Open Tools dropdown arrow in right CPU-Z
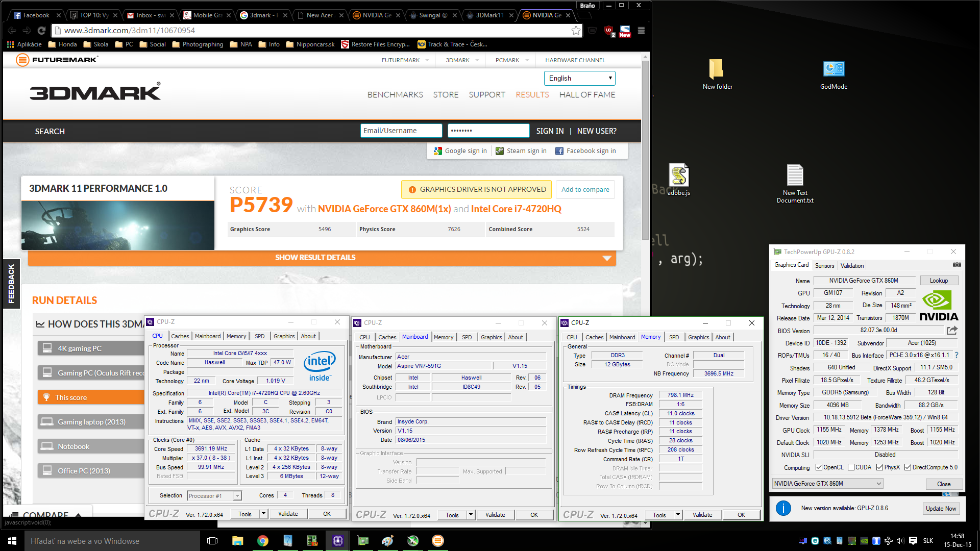This screenshot has width=980, height=551. [x=678, y=515]
